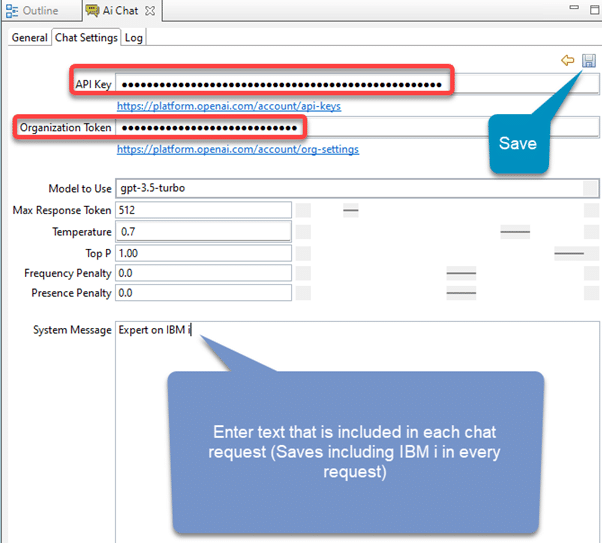Click the Max Response Token slider handle
Image resolution: width=602 pixels, height=543 pixels.
tap(351, 210)
